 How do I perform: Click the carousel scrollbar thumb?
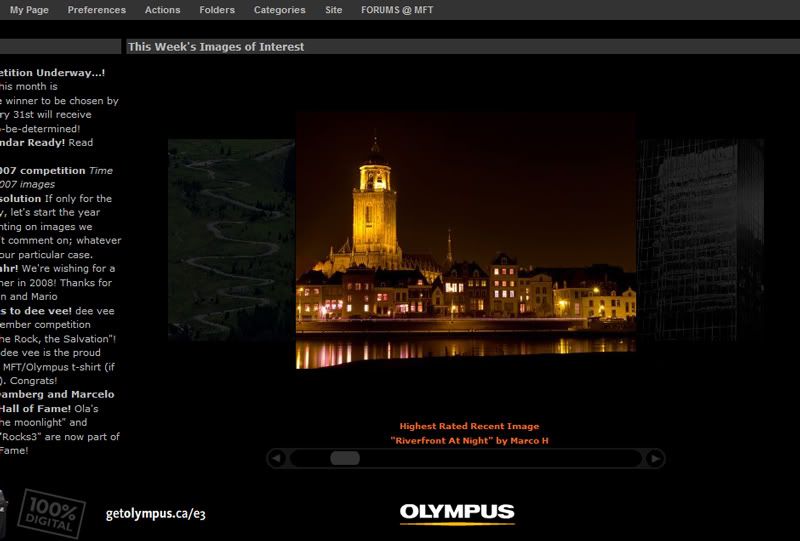(x=345, y=458)
